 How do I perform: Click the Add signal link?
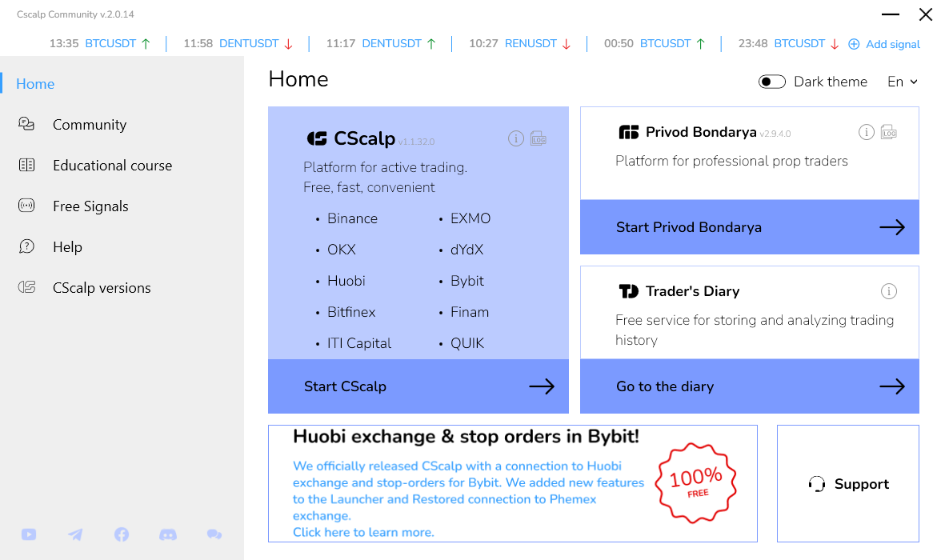884,44
